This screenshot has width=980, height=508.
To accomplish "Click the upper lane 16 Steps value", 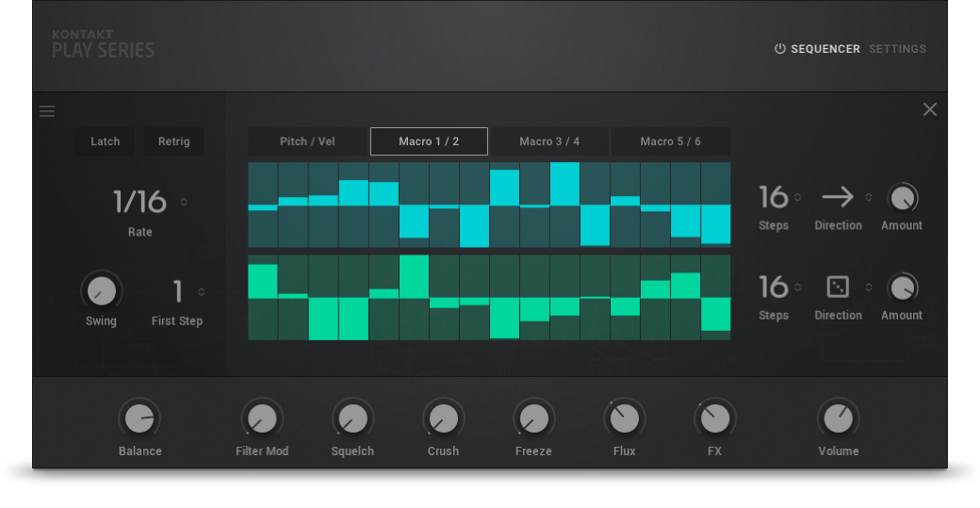I will tap(774, 198).
